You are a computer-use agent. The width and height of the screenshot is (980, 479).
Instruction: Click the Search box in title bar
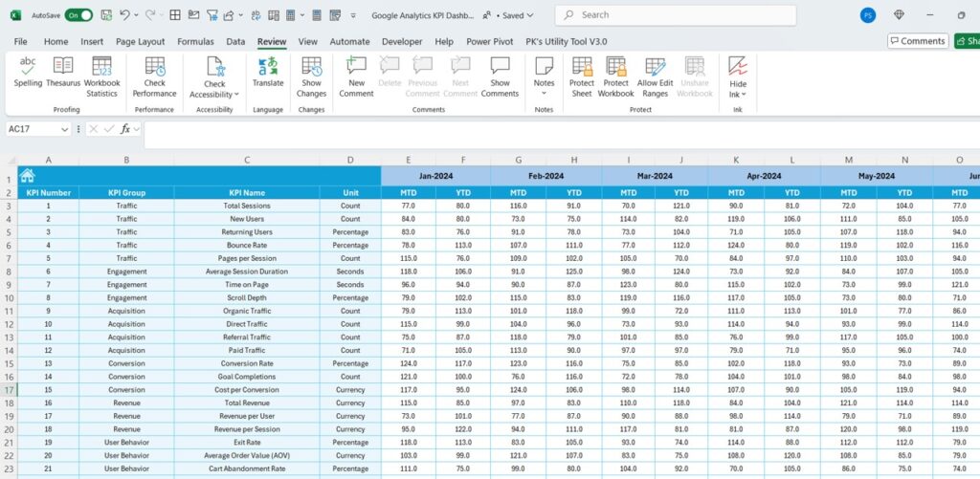(x=676, y=15)
